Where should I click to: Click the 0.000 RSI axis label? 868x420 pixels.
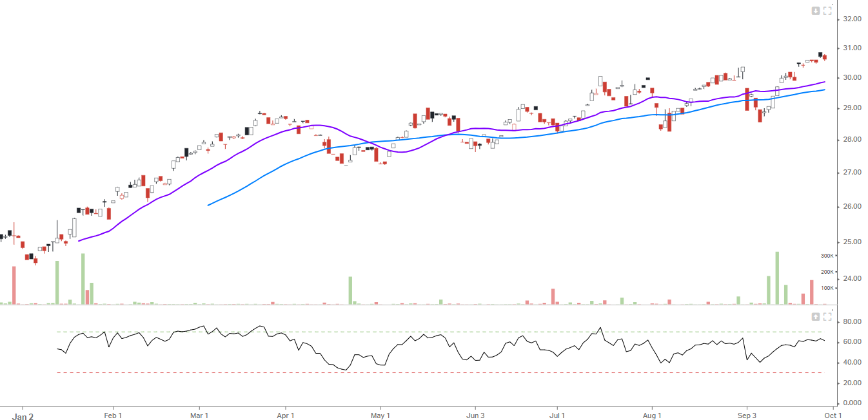tap(853, 403)
